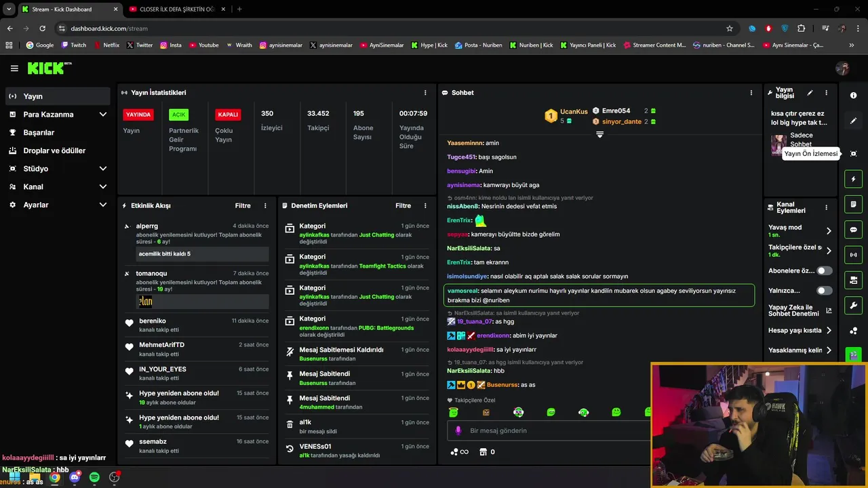Click username vamosreal in highlighted chat message
868x488 pixels.
(462, 291)
